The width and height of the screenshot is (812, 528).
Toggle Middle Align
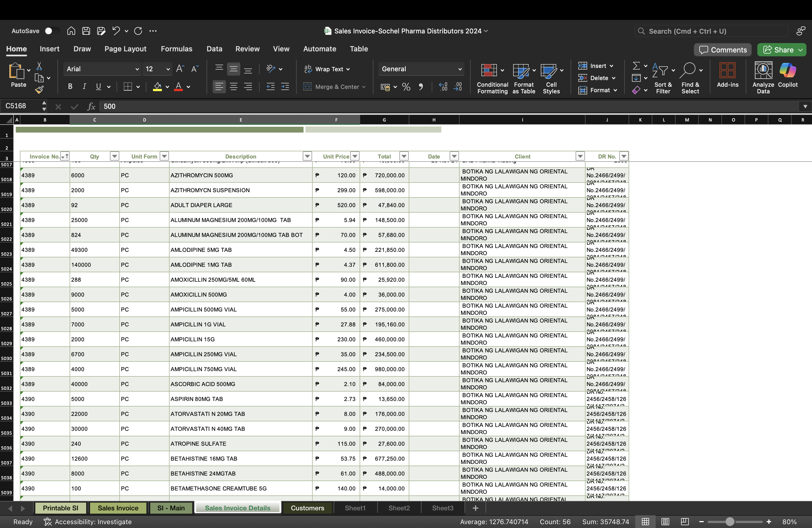click(234, 69)
